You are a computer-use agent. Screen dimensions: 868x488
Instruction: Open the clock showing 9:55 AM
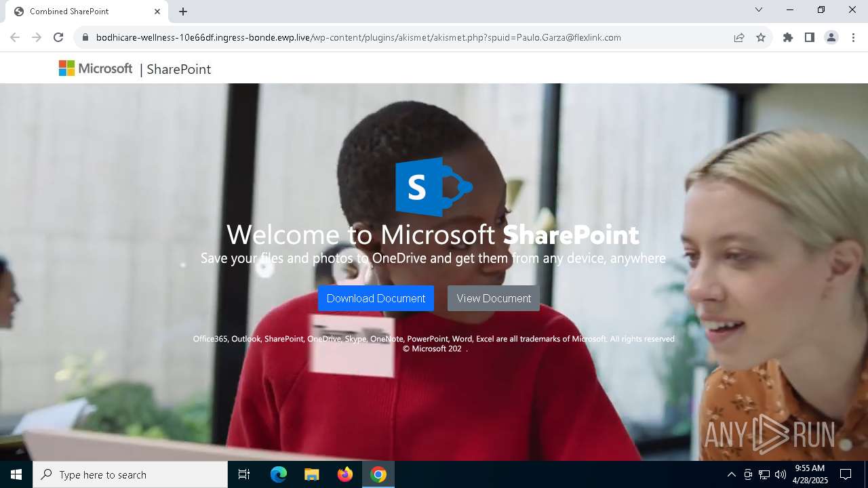[x=810, y=474]
